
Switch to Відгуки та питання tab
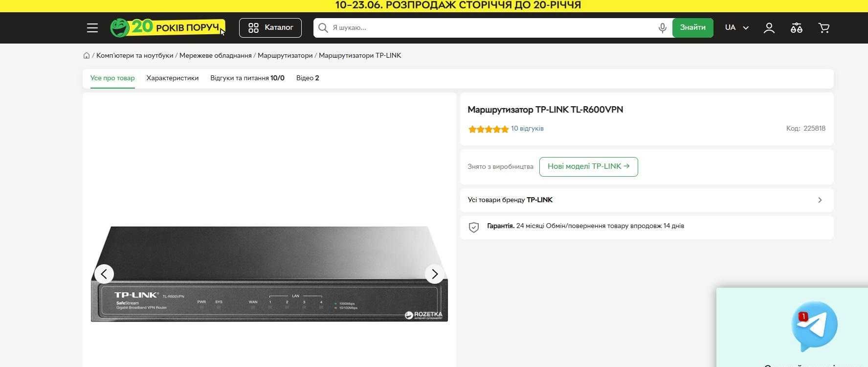coord(247,78)
